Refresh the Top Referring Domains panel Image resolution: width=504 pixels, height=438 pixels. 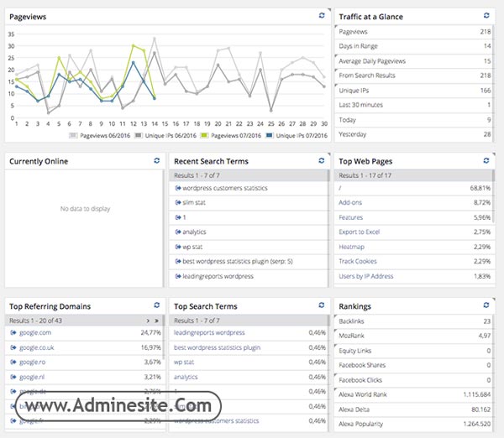point(156,305)
